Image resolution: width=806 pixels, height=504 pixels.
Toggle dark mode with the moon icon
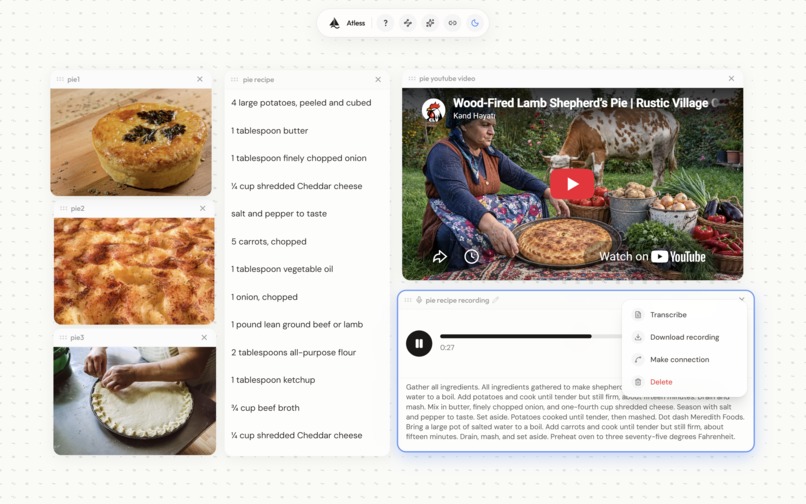(475, 23)
